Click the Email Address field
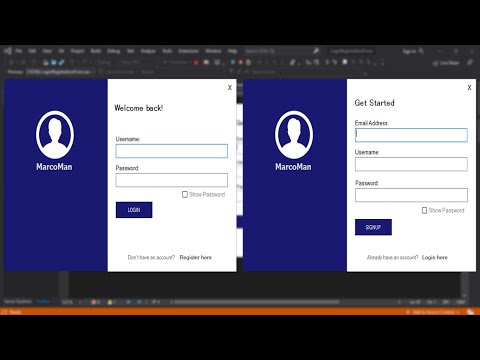Image resolution: width=480 pixels, height=360 pixels. coord(411,135)
